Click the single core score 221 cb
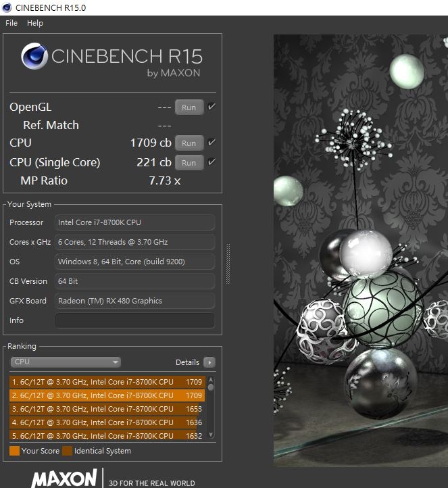The width and height of the screenshot is (448, 488). coord(154,162)
